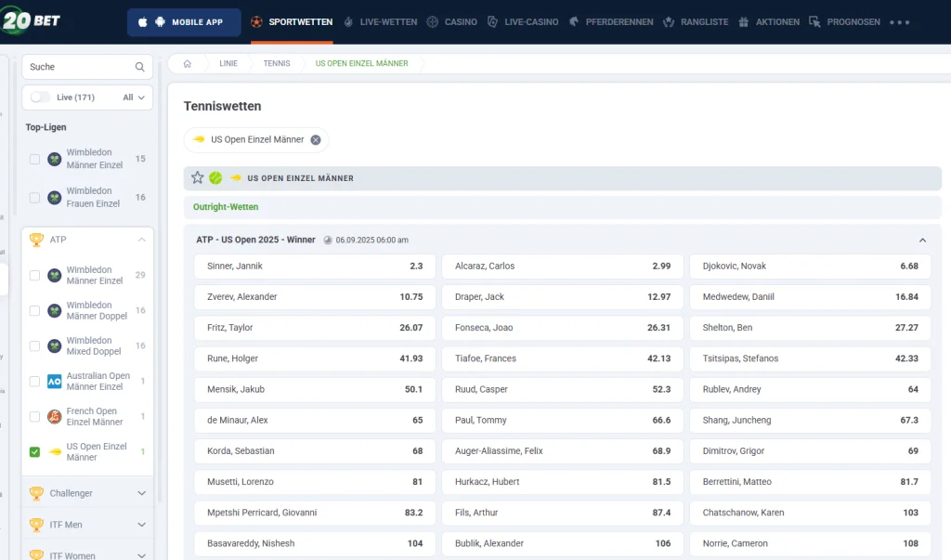Click the ATP trophy icon
The image size is (951, 560).
[36, 240]
